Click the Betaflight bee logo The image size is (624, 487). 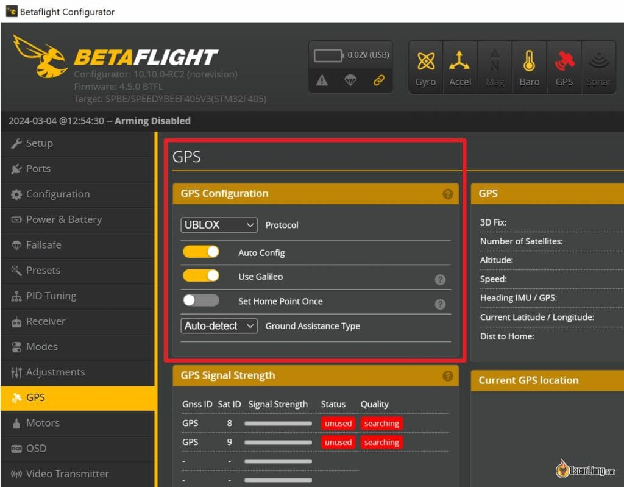click(x=40, y=56)
